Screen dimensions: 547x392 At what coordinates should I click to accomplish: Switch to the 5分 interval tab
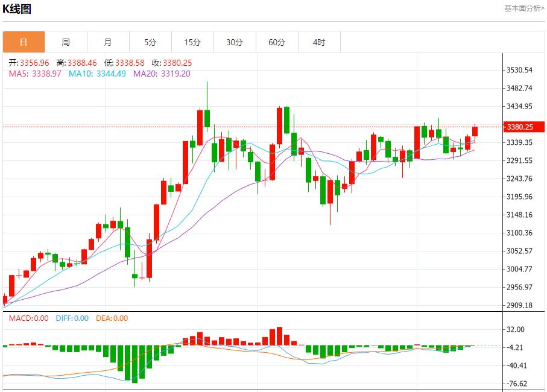150,42
